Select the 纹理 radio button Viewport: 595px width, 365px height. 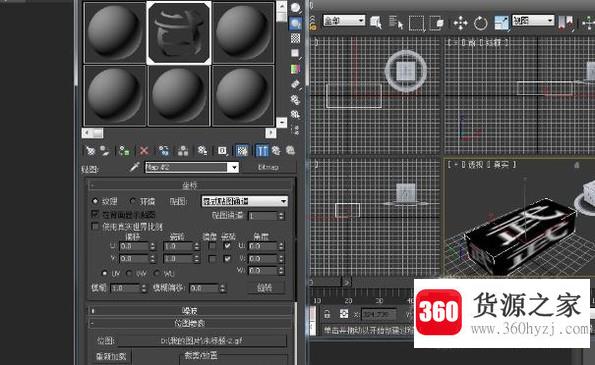tap(95, 201)
